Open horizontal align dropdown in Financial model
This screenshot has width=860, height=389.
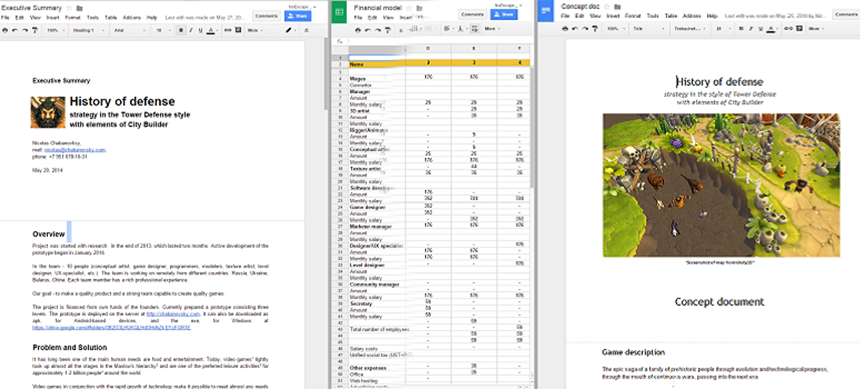tap(449, 29)
